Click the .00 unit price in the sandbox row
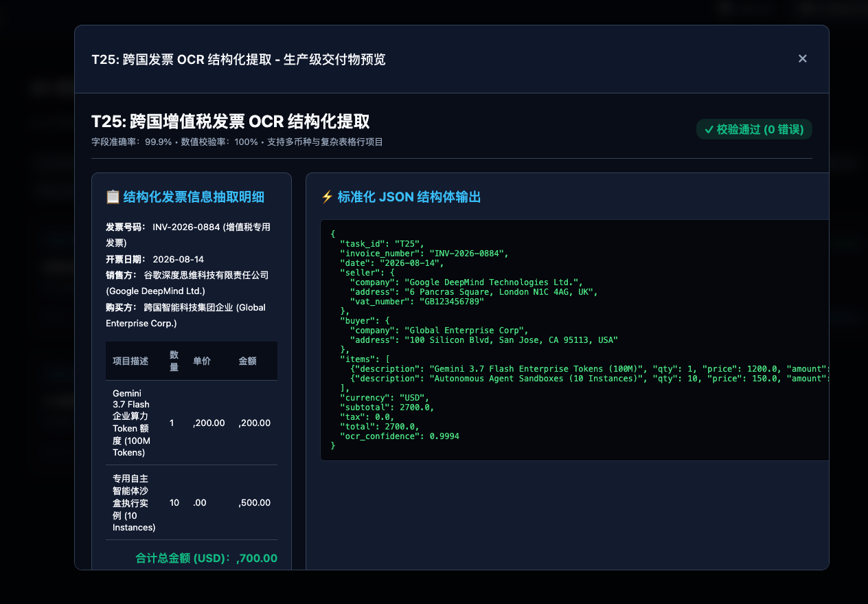The image size is (868, 604). click(200, 502)
